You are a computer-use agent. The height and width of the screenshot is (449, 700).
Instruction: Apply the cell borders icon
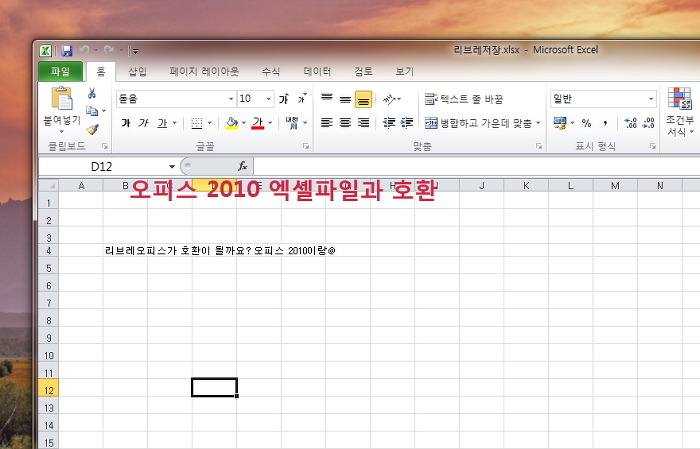pos(196,123)
